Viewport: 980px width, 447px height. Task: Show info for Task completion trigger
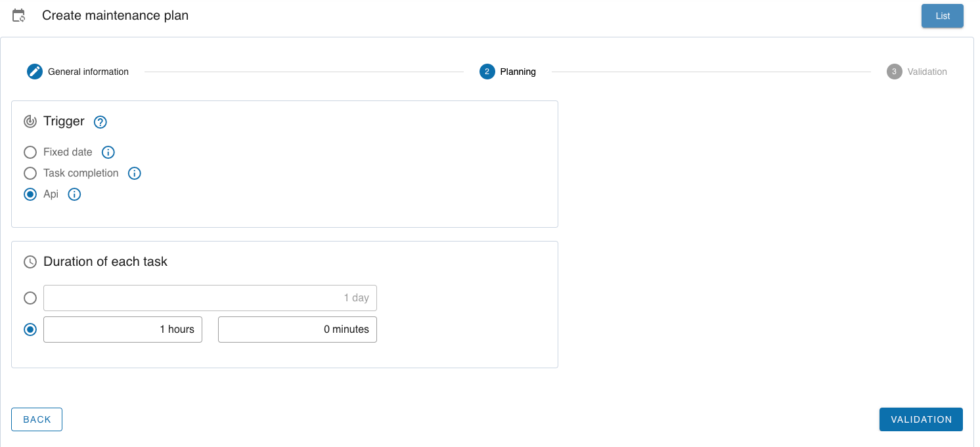(135, 173)
